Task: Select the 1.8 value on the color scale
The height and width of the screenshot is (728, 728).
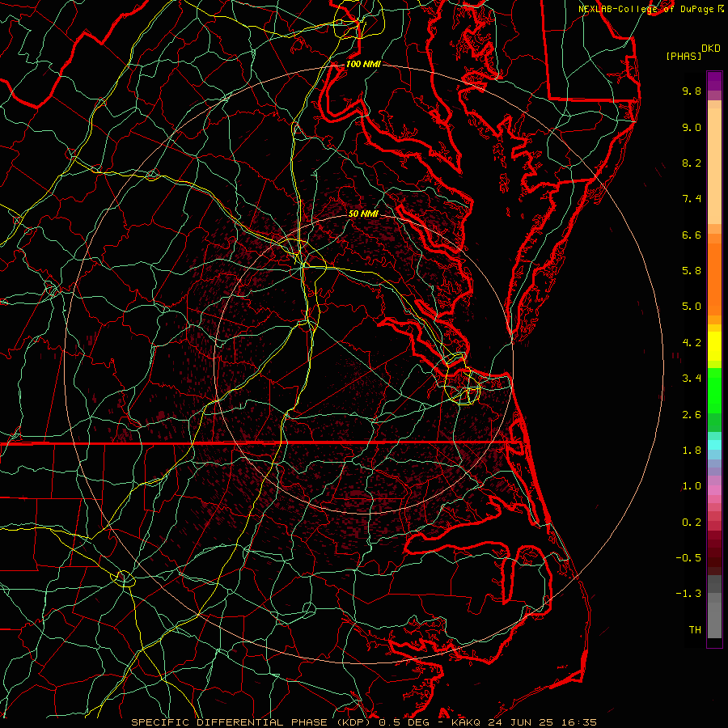Action: (692, 451)
